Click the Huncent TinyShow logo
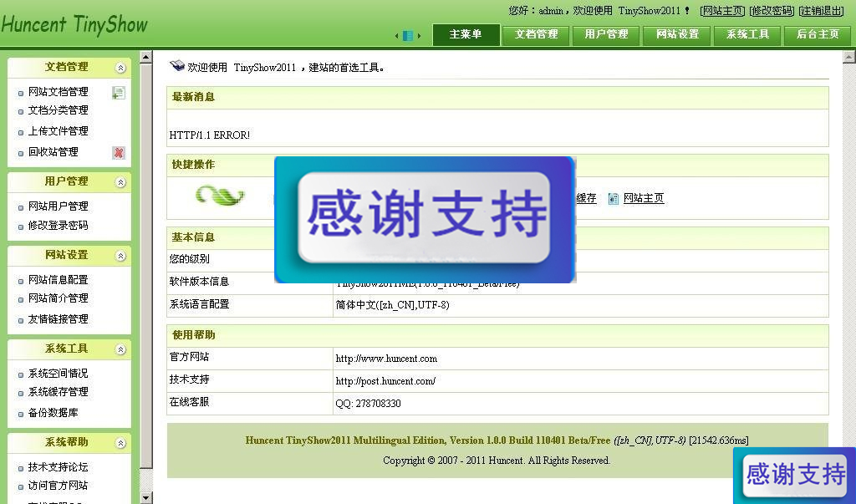The height and width of the screenshot is (504, 856). [x=74, y=24]
